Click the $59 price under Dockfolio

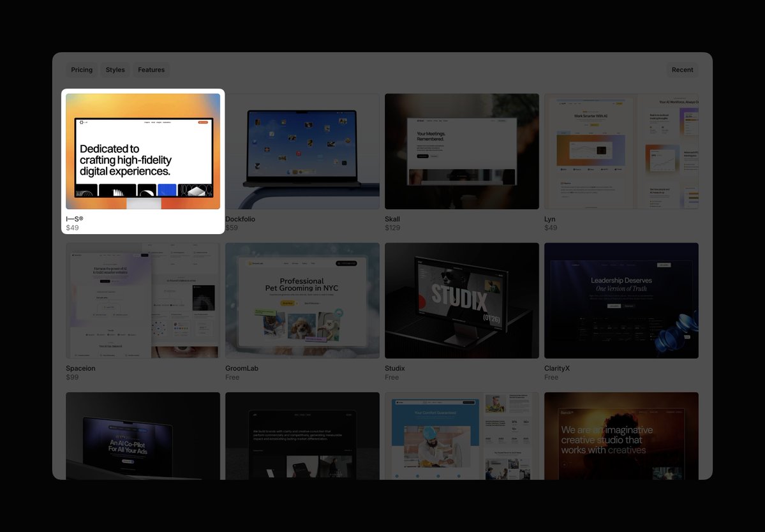pos(232,228)
